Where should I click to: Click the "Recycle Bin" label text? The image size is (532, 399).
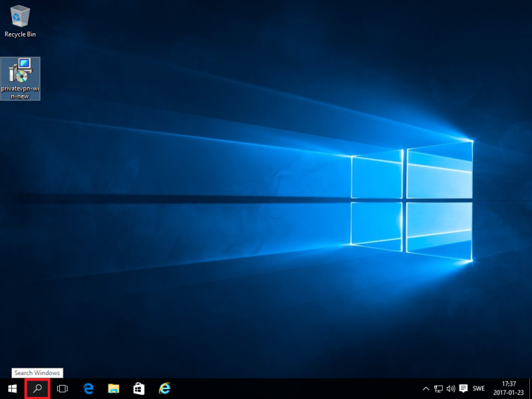(x=20, y=34)
